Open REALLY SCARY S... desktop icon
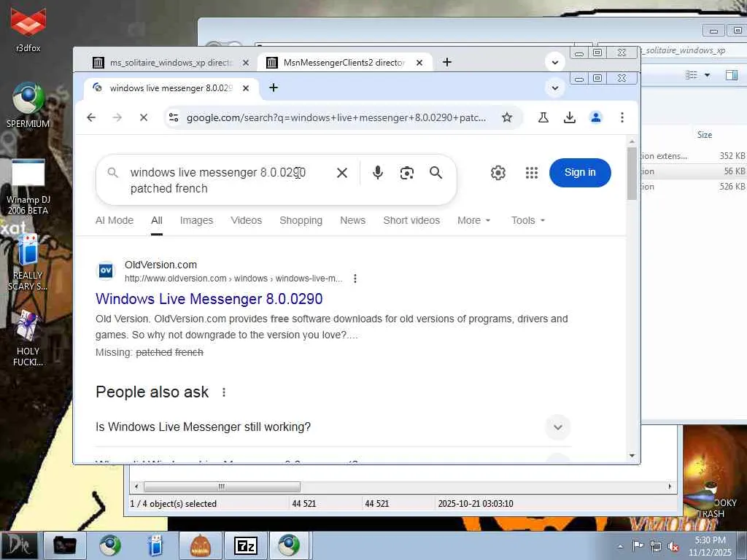This screenshot has width=747, height=560. (28, 262)
